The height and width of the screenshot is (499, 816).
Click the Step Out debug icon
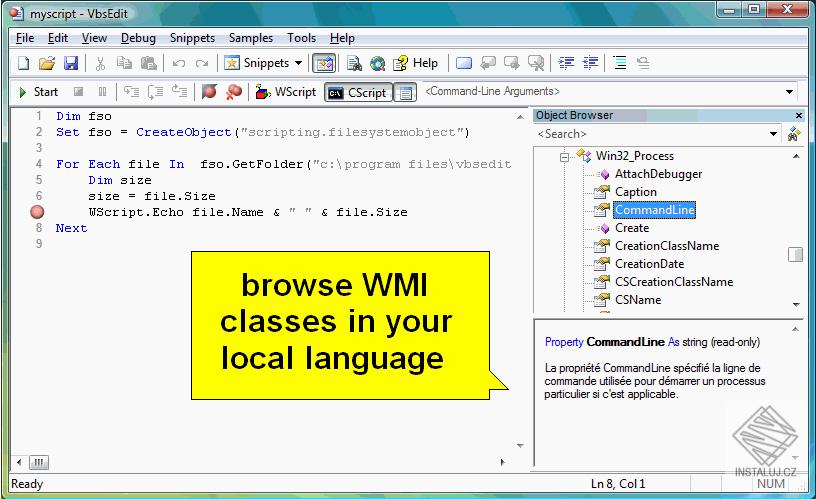click(x=180, y=92)
